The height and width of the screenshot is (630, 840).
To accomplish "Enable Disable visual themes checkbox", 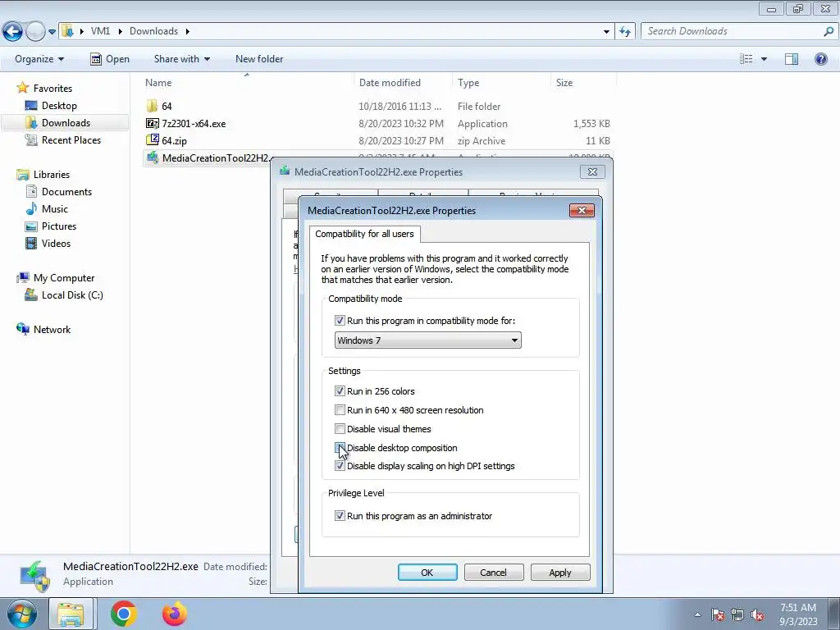I will [x=340, y=428].
